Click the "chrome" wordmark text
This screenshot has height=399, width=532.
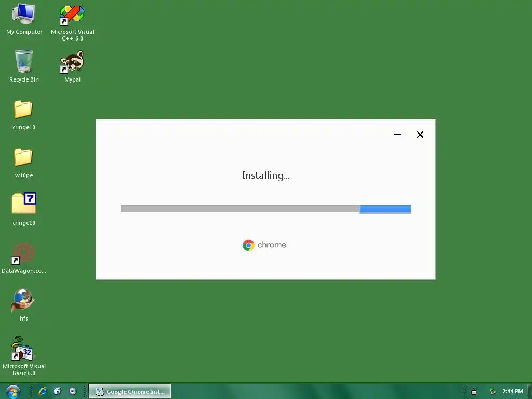pyautogui.click(x=272, y=245)
